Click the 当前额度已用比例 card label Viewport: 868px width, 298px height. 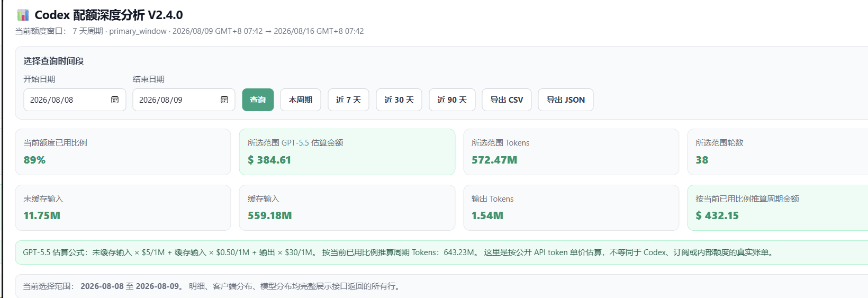pos(55,143)
